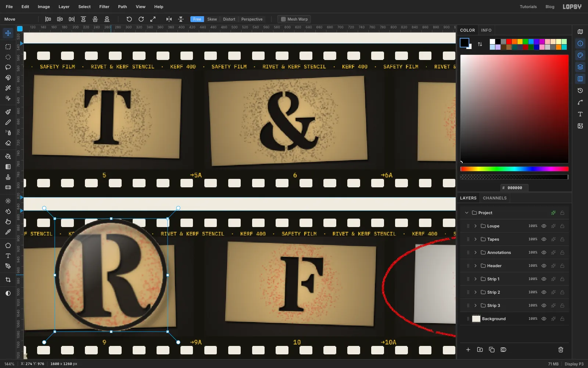Open the Path menu
588x368 pixels.
(x=122, y=7)
